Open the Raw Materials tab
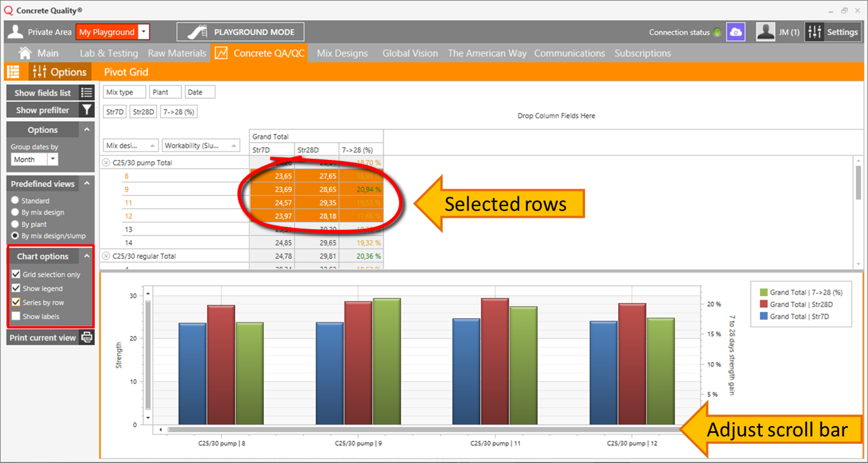 pos(177,53)
